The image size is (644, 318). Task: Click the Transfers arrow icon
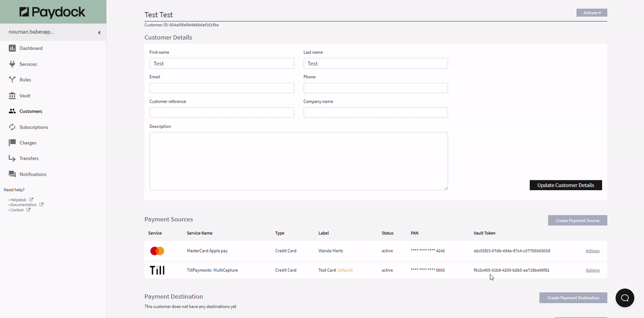pos(12,158)
